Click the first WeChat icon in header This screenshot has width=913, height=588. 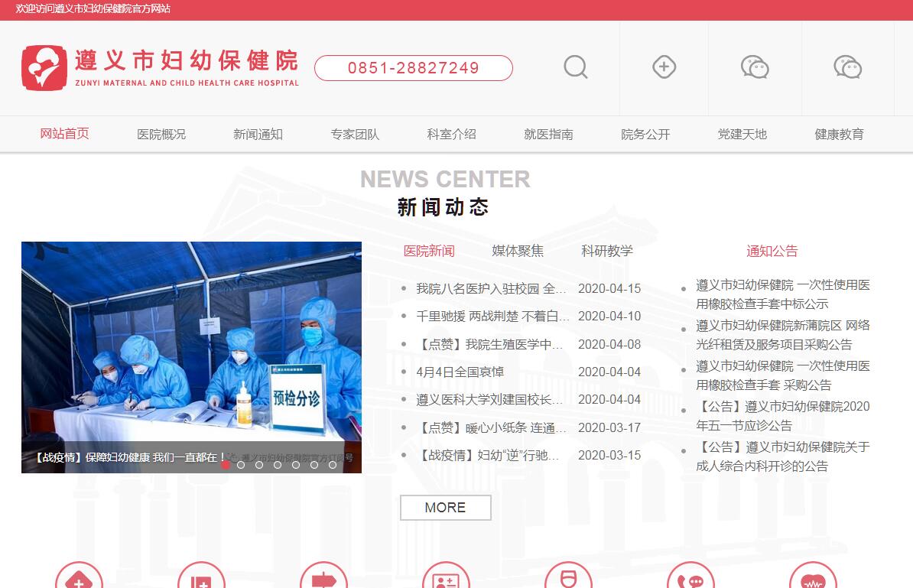755,67
